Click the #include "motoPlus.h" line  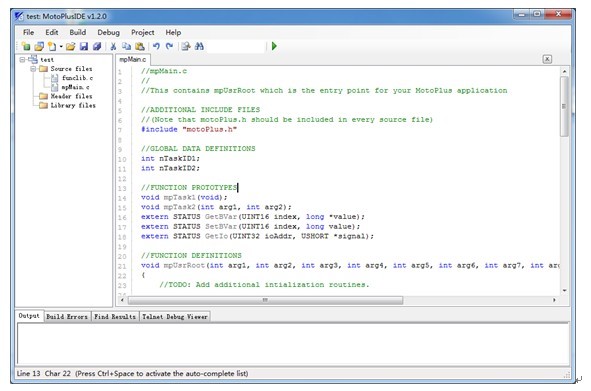pyautogui.click(x=189, y=129)
